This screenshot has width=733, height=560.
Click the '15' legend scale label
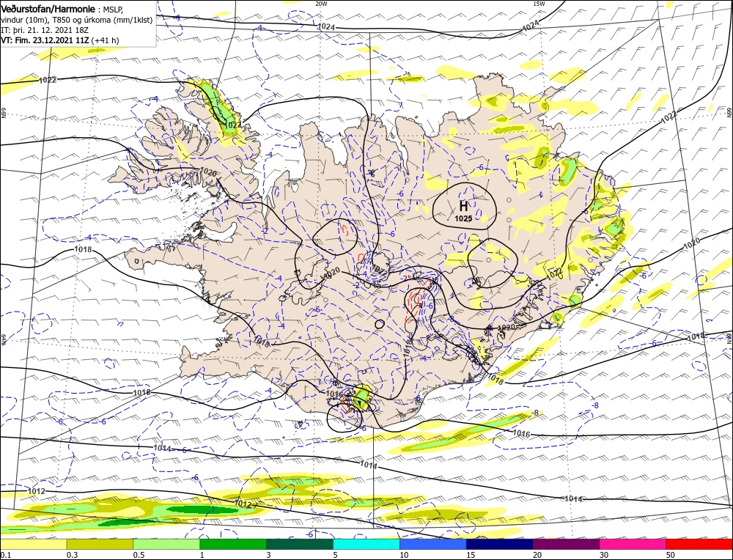click(x=471, y=555)
